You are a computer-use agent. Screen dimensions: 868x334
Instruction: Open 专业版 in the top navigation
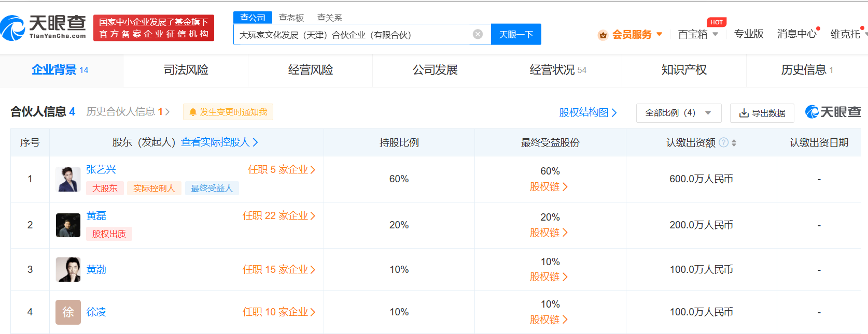[749, 34]
